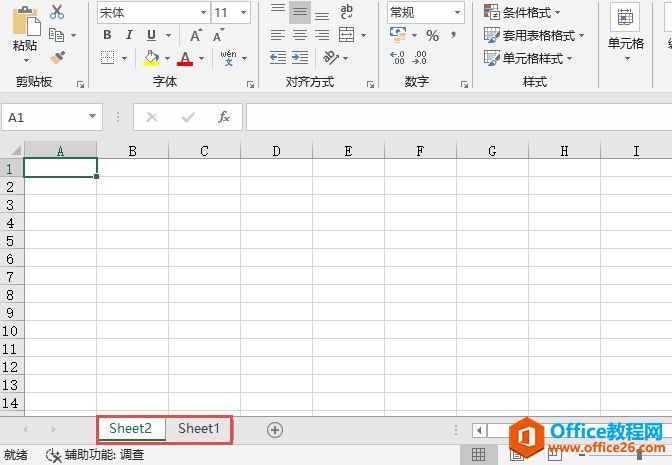Open the Name Box dropdown arrow
672x465 pixels.
(92, 116)
